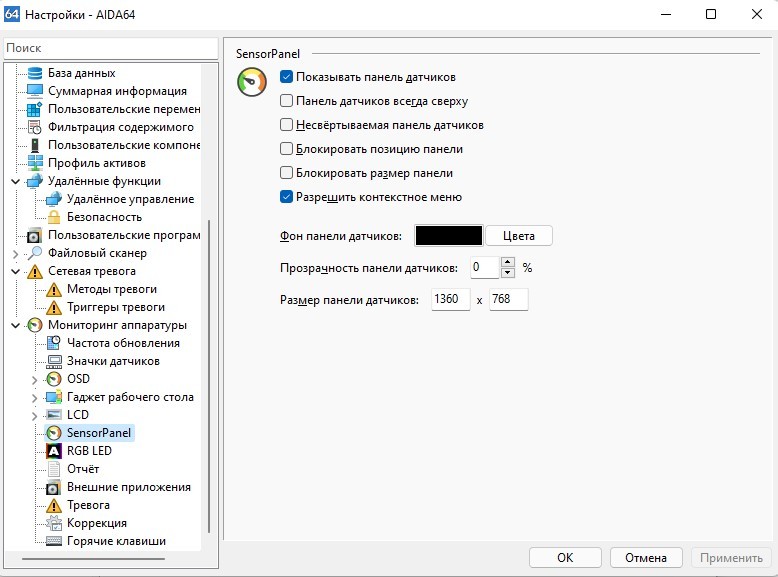This screenshot has width=778, height=577.
Task: Click the Поиск search field
Action: click(111, 48)
